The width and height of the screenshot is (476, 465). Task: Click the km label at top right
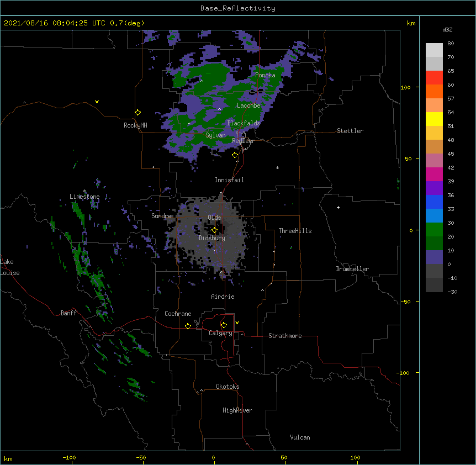[411, 23]
